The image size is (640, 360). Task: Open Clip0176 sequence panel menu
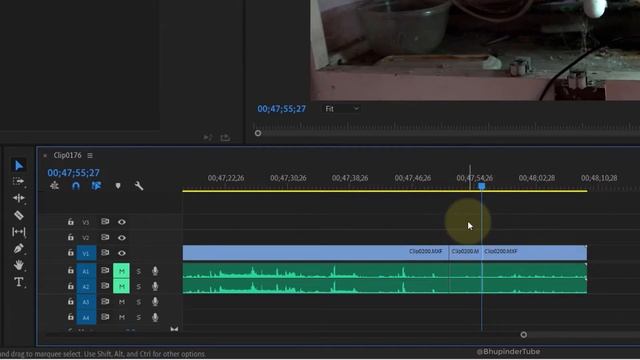click(x=90, y=156)
